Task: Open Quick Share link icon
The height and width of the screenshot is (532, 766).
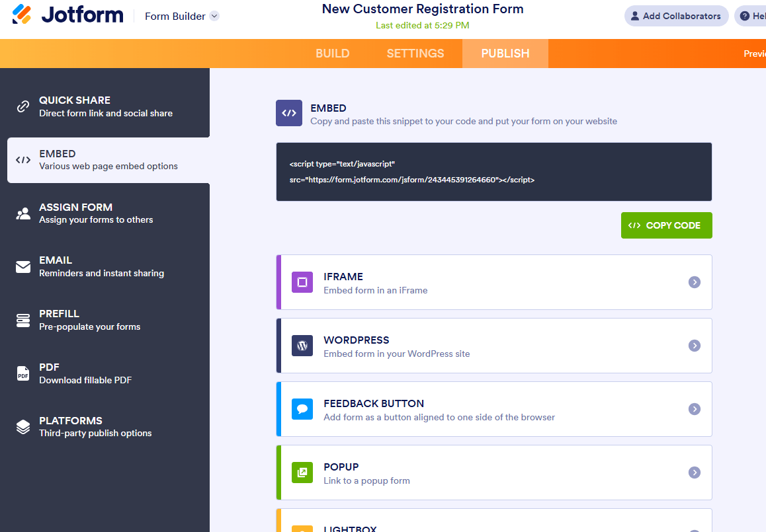Action: point(23,106)
